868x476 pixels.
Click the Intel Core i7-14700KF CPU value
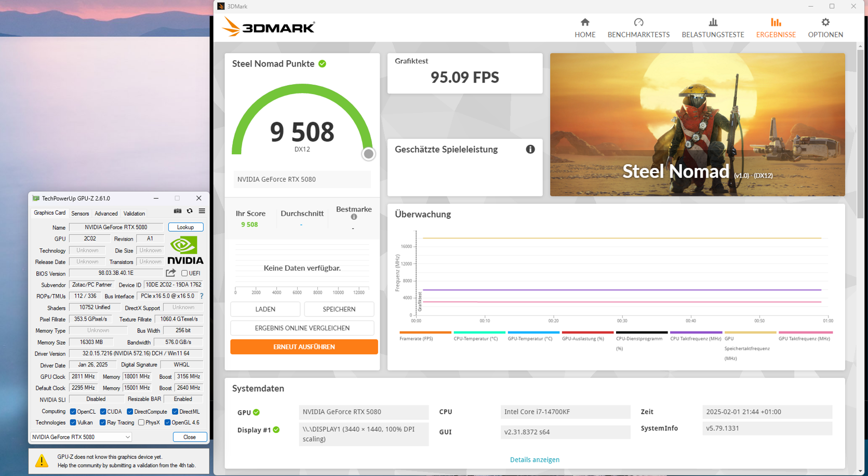565,412
